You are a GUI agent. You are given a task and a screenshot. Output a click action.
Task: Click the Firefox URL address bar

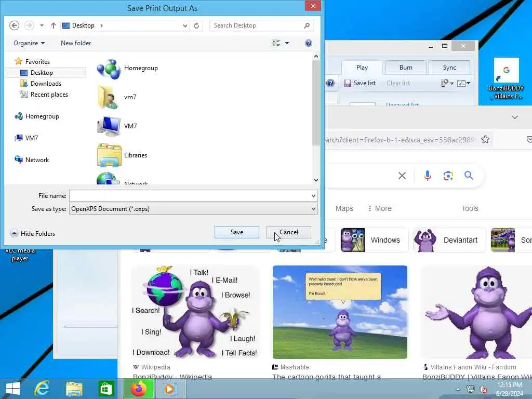click(401, 140)
